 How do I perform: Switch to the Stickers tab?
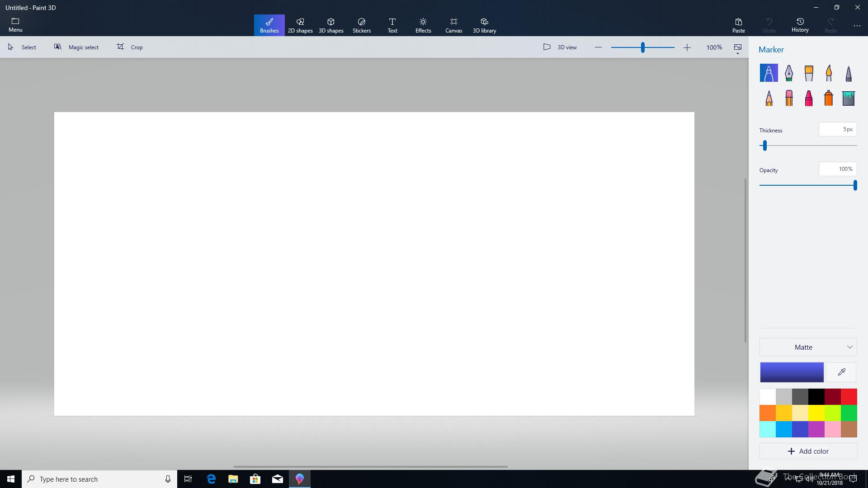click(362, 25)
